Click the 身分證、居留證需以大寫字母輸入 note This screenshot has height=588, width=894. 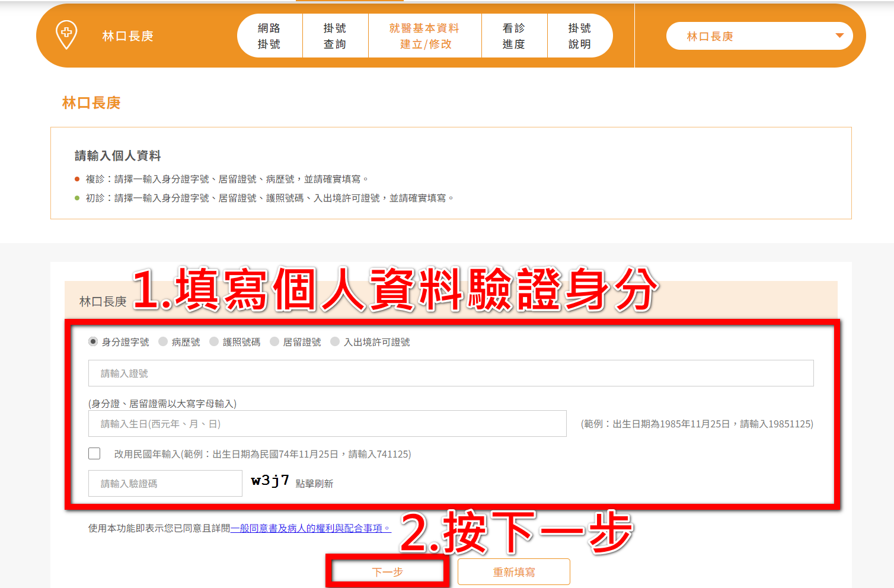162,404
